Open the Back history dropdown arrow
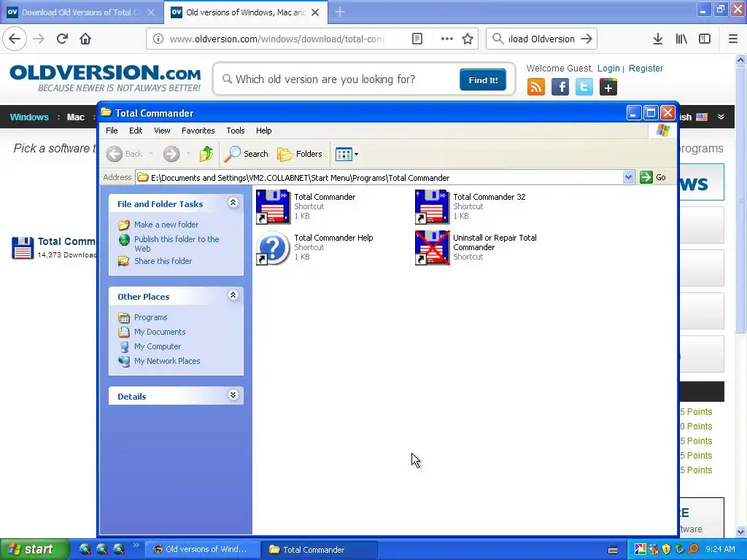747x560 pixels. coord(151,154)
